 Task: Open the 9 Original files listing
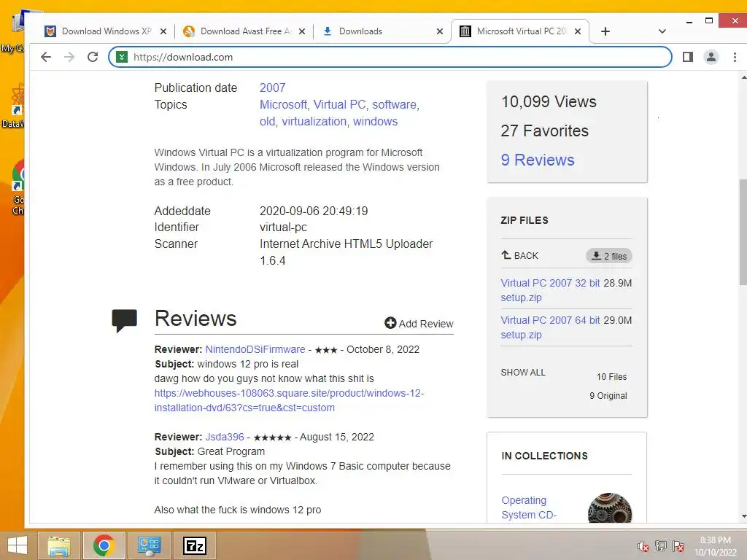(608, 396)
